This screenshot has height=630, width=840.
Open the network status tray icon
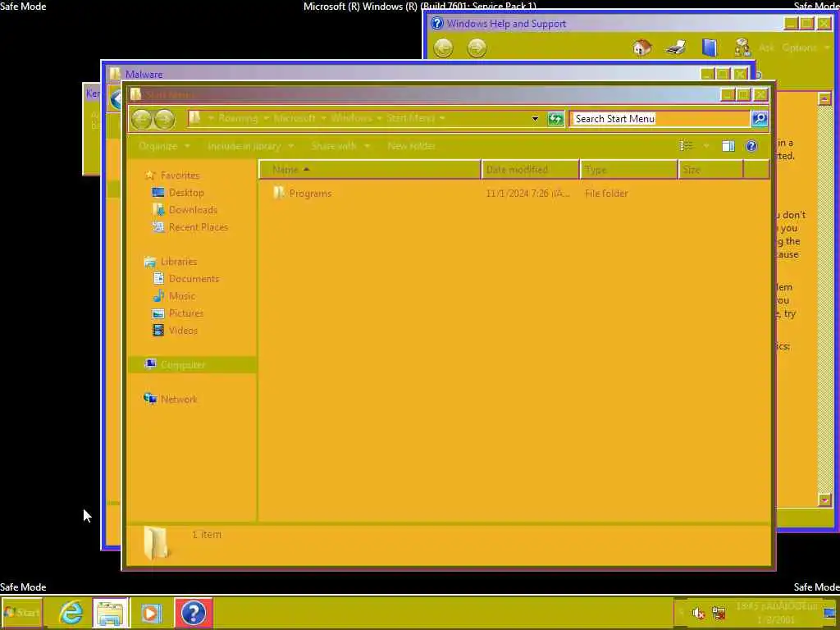pyautogui.click(x=719, y=612)
